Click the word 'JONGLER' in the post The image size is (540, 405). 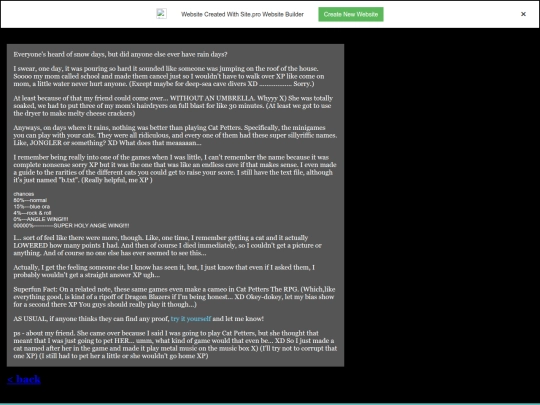(45, 143)
